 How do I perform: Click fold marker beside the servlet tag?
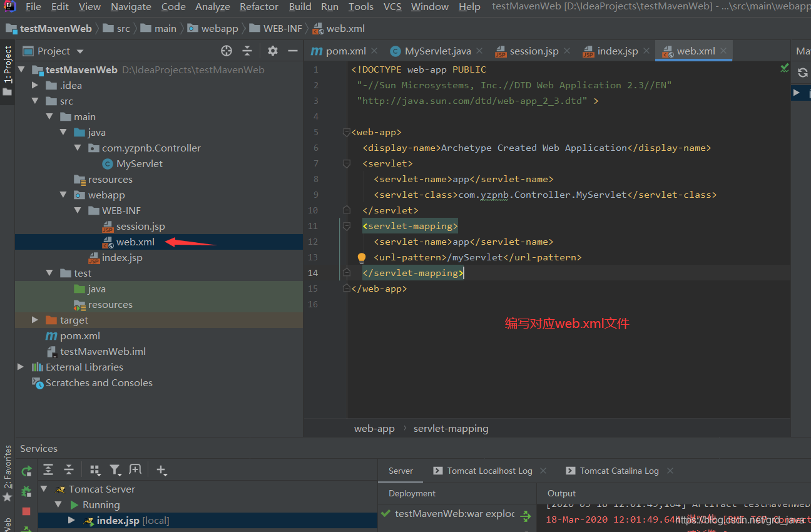347,163
